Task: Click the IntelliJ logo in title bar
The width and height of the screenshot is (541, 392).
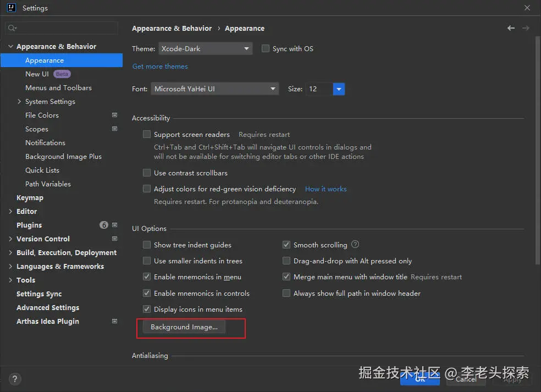Action: click(x=12, y=8)
